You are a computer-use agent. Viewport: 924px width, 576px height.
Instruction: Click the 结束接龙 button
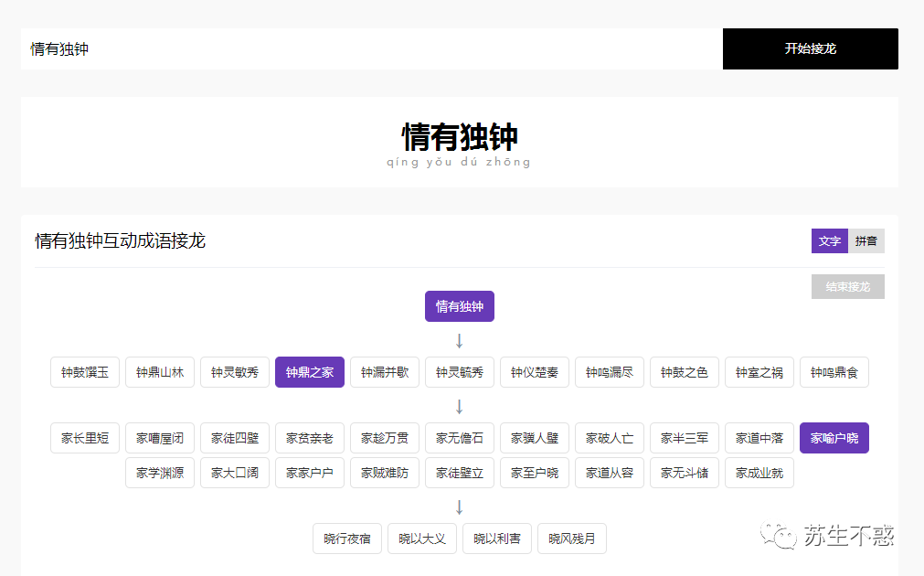click(848, 286)
